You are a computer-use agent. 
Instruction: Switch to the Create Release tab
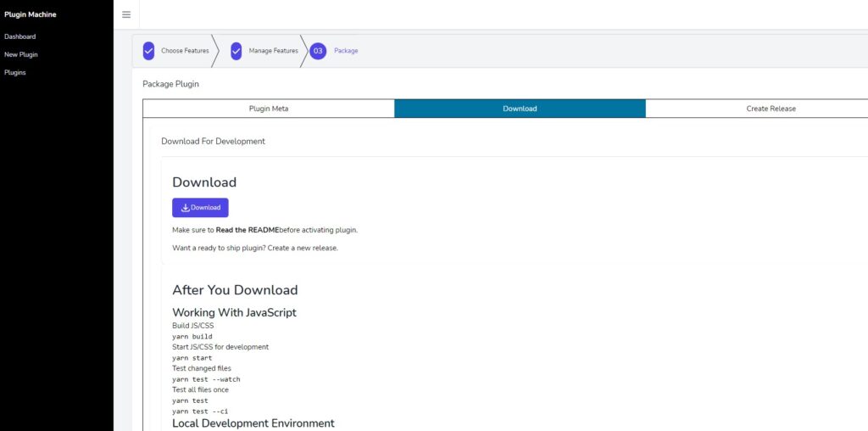coord(771,109)
